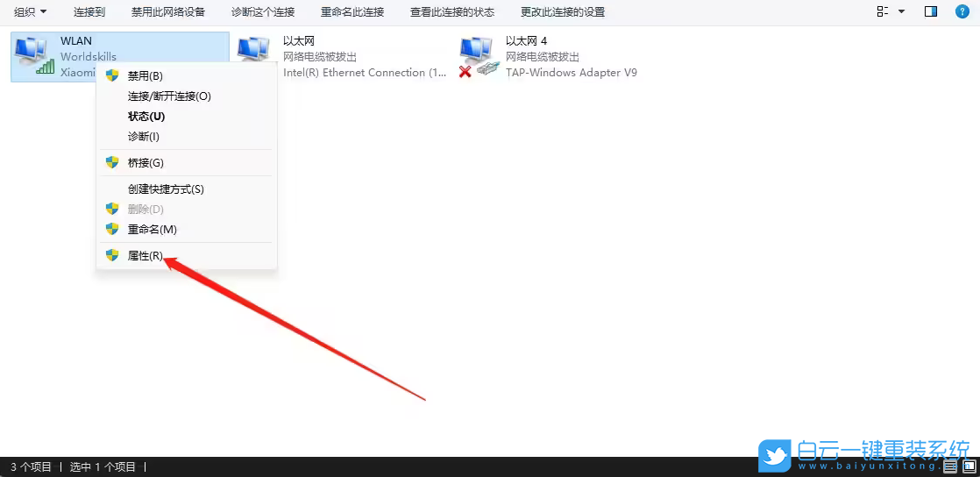Click the WLAN connection name text
Viewport: 980px width, 477px height.
(x=76, y=41)
